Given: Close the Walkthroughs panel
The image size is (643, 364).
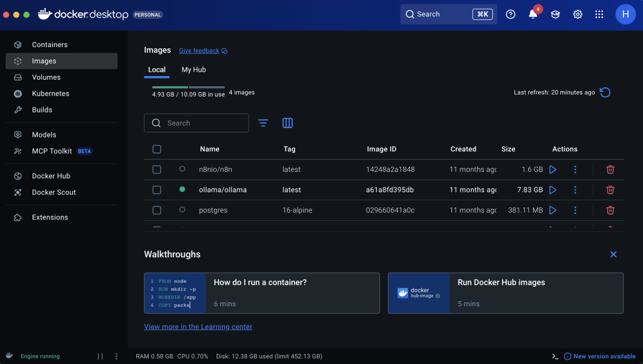Looking at the screenshot, I should tap(613, 255).
